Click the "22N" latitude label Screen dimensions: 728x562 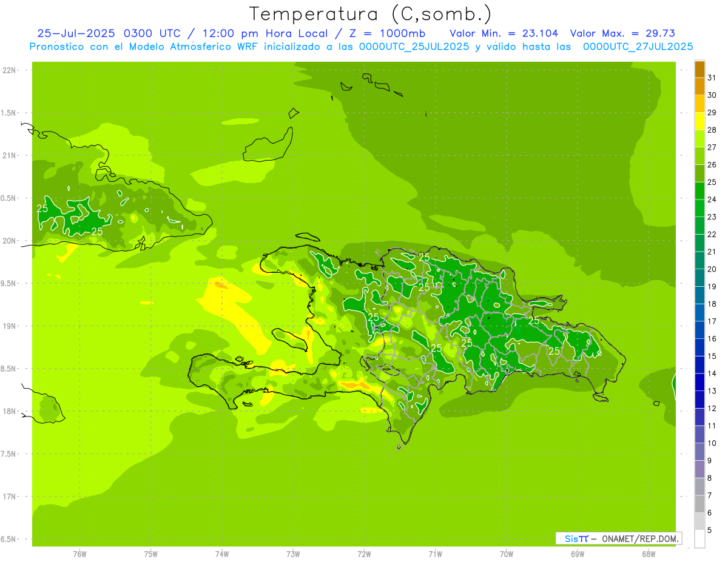[10, 70]
